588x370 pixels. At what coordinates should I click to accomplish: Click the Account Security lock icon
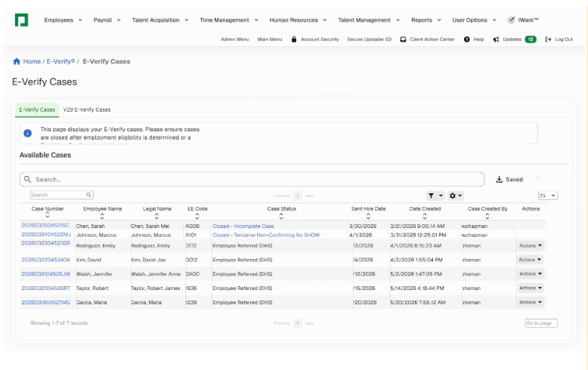[x=294, y=39]
